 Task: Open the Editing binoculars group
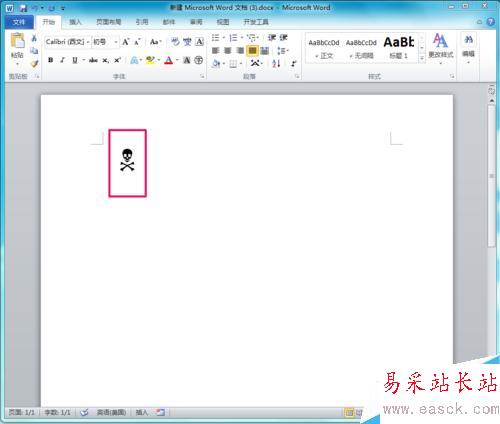click(x=468, y=47)
